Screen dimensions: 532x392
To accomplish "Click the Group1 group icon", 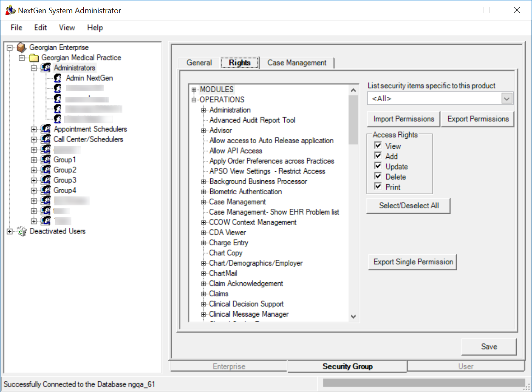I will [x=46, y=160].
